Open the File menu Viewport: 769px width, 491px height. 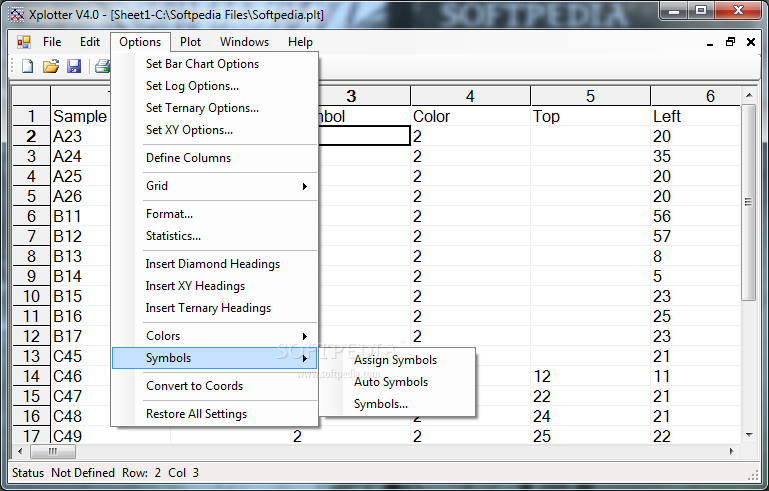point(52,42)
